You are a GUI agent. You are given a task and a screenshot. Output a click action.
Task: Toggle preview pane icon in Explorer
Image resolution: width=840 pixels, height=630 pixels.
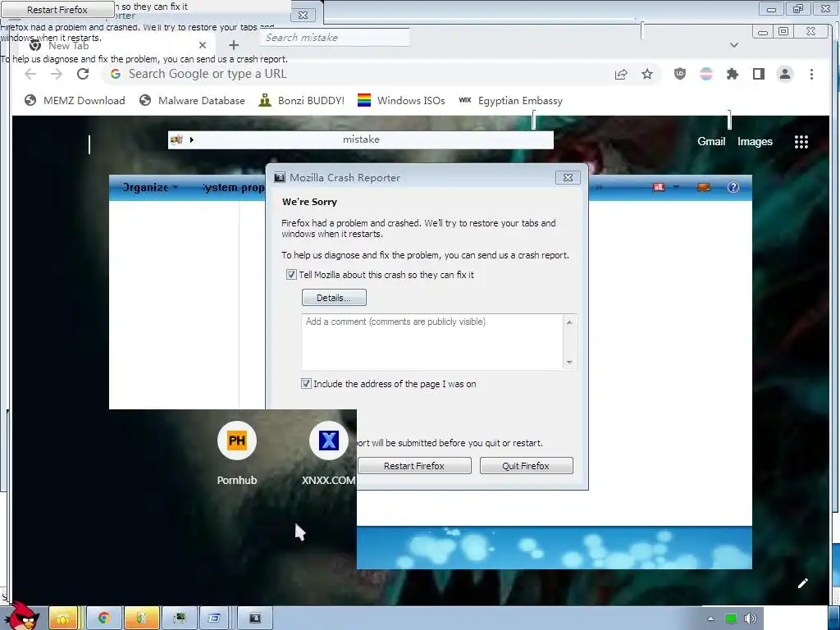pyautogui.click(x=703, y=187)
